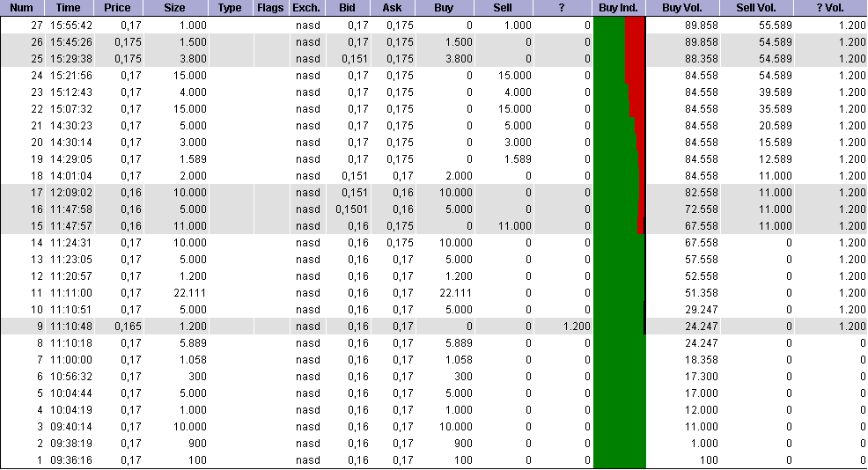
Task: Sort table by the Num column header
Action: point(21,8)
